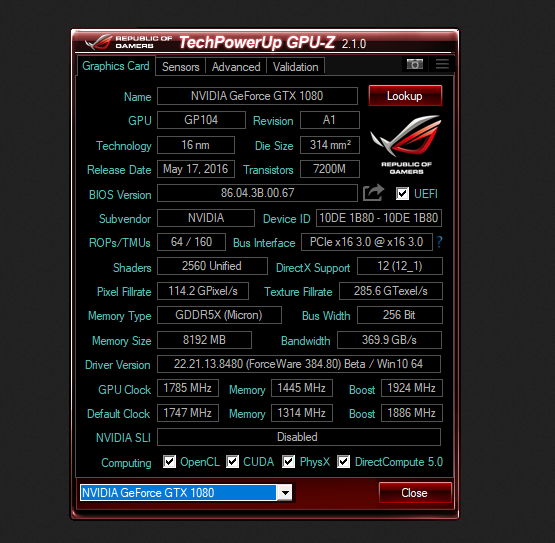
Task: Toggle the UEFI checkbox
Action: point(402,194)
